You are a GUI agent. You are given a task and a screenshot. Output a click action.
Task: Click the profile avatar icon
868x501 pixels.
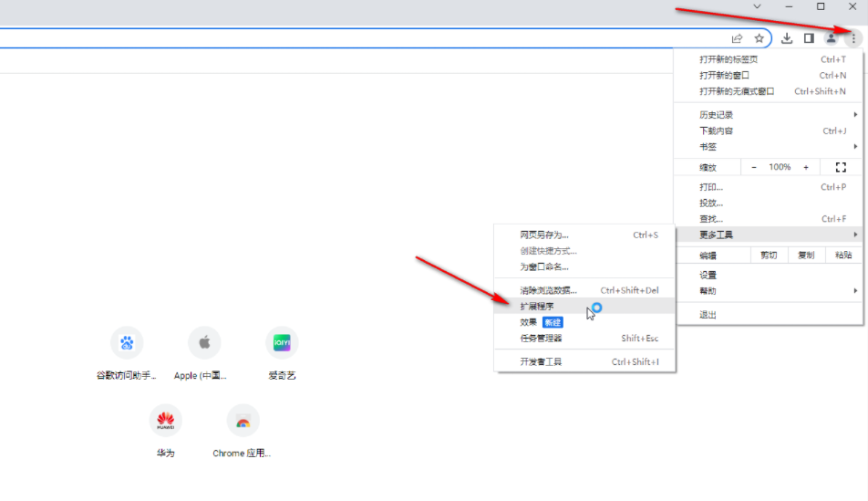click(x=831, y=38)
